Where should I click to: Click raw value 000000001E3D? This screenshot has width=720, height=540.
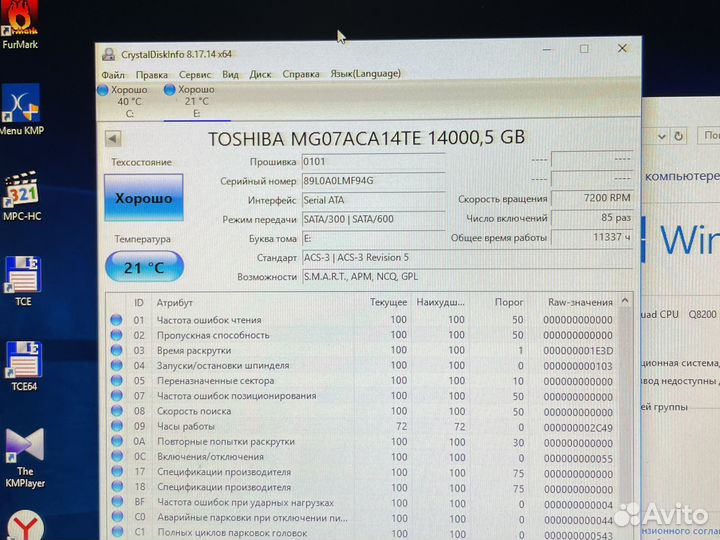(578, 351)
